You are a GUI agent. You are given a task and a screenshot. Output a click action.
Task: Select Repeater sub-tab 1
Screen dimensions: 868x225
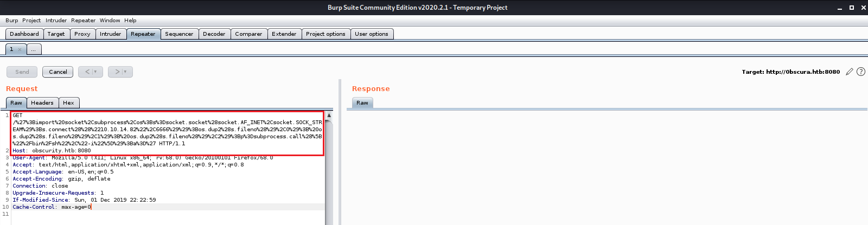click(x=11, y=49)
